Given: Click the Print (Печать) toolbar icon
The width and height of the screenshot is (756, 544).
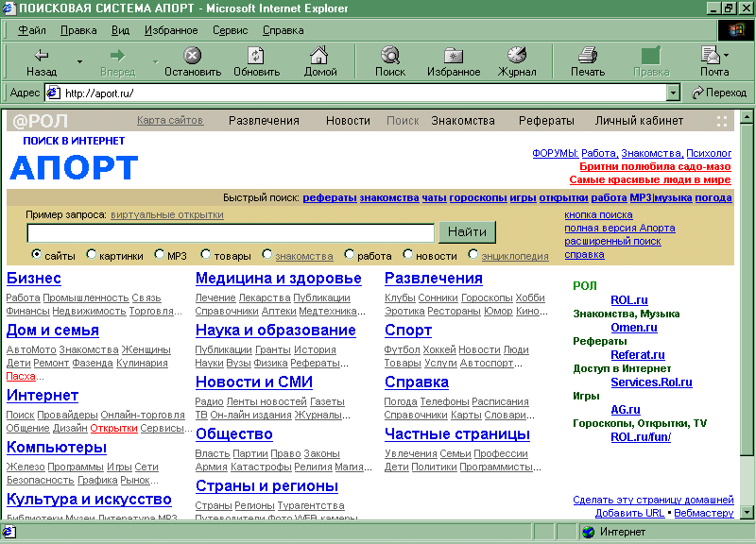Looking at the screenshot, I should (587, 56).
